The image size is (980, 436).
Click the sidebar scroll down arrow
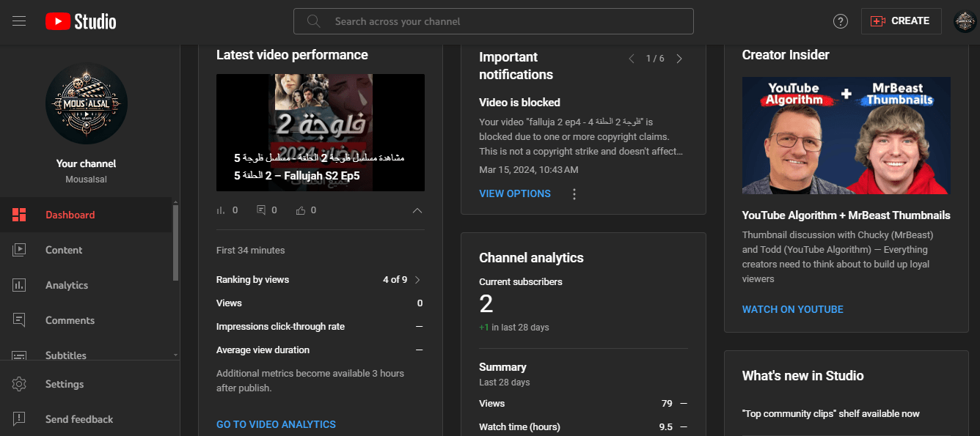click(x=175, y=355)
